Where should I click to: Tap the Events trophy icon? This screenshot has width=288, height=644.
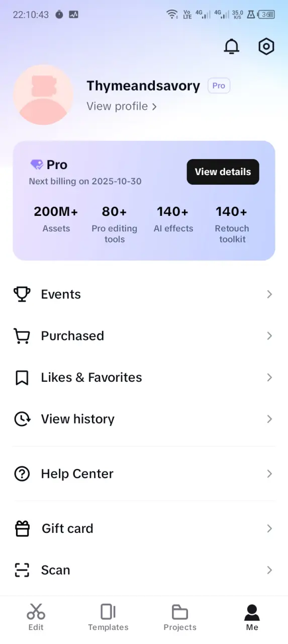click(22, 294)
